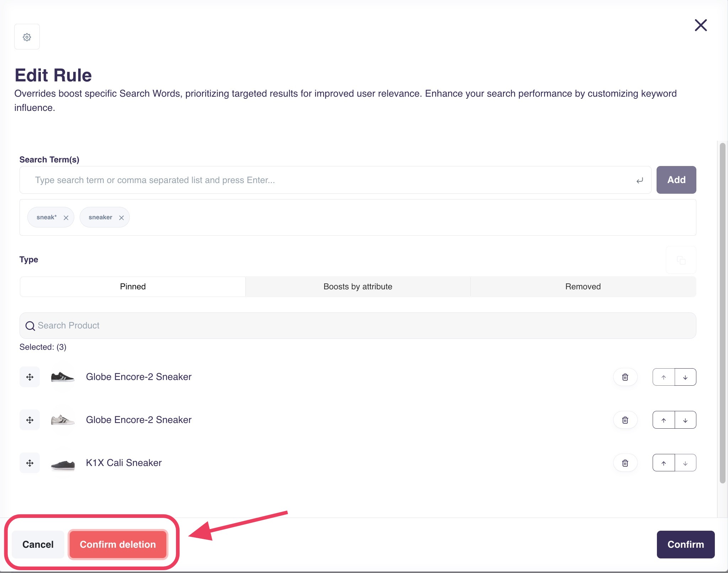The width and height of the screenshot is (728, 573).
Task: Delete the first Globe Encore-2 Sneaker
Action: click(625, 377)
